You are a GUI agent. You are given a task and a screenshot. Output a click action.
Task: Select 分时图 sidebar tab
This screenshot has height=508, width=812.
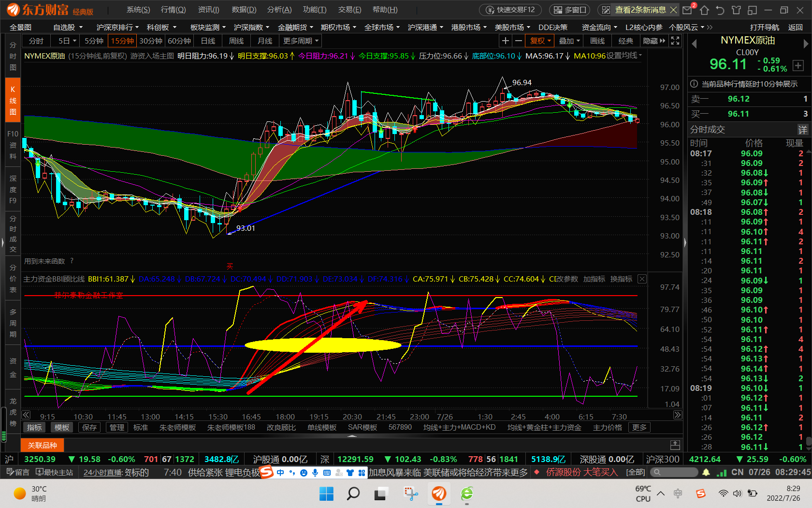13,56
